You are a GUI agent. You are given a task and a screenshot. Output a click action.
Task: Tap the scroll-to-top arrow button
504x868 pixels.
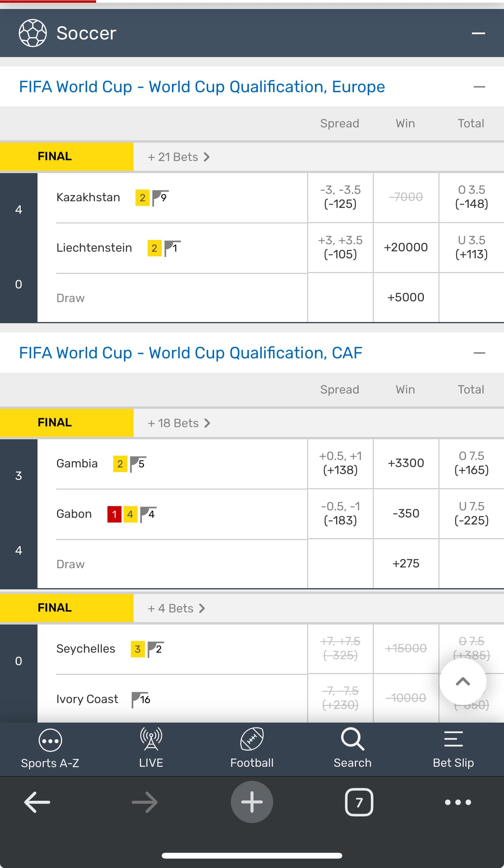point(463,682)
